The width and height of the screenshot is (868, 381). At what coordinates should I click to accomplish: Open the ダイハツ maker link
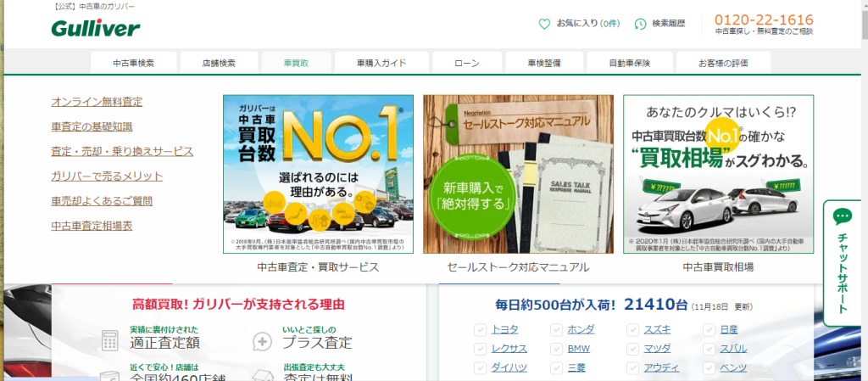pos(509,367)
